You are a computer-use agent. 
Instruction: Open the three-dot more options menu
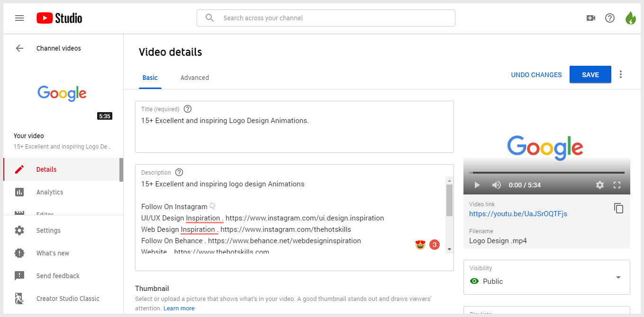click(621, 74)
